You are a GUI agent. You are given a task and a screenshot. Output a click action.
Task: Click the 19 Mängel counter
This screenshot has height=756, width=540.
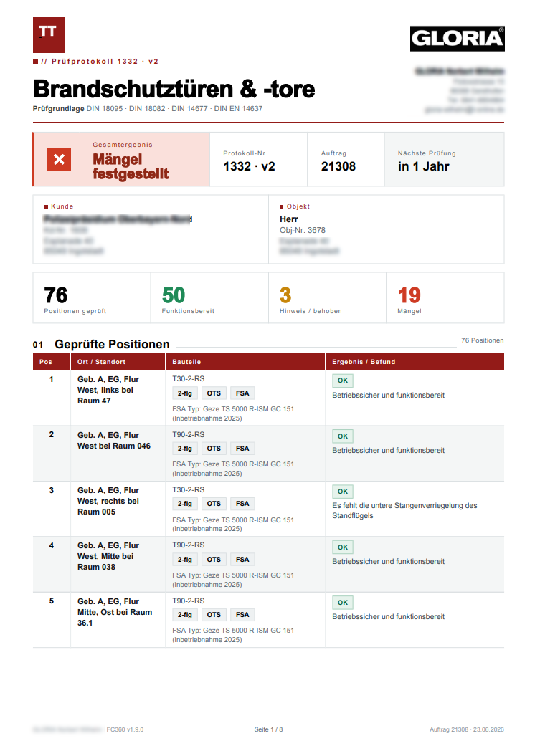tap(445, 297)
